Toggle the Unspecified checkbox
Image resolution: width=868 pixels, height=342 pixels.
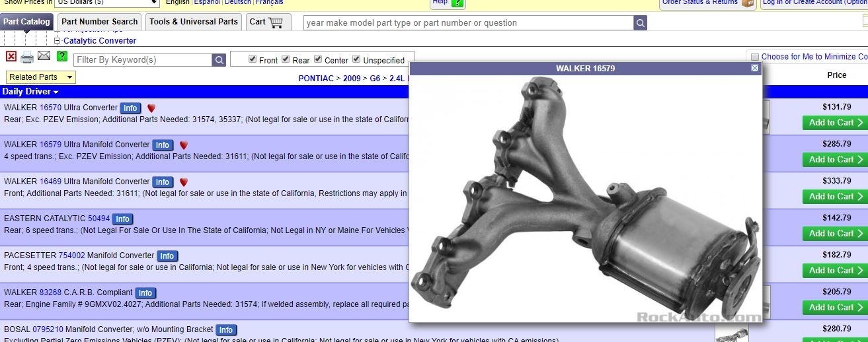pos(356,59)
